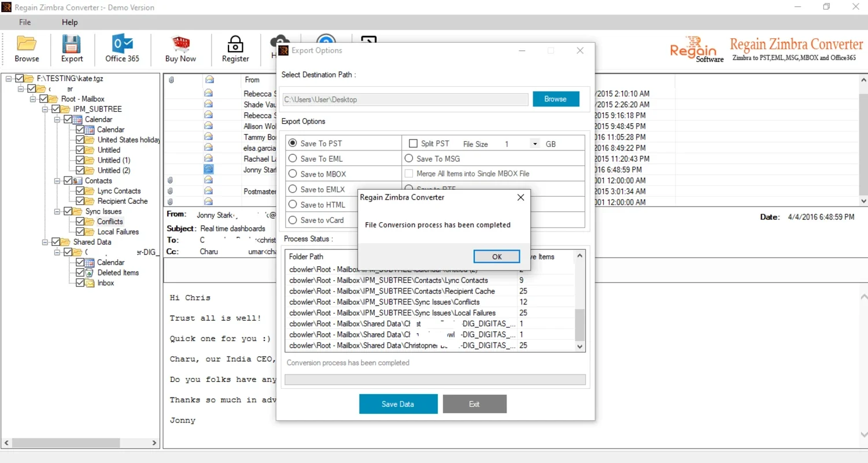Click folder icon next to Lync Contacts
The width and height of the screenshot is (868, 463).
click(x=90, y=191)
